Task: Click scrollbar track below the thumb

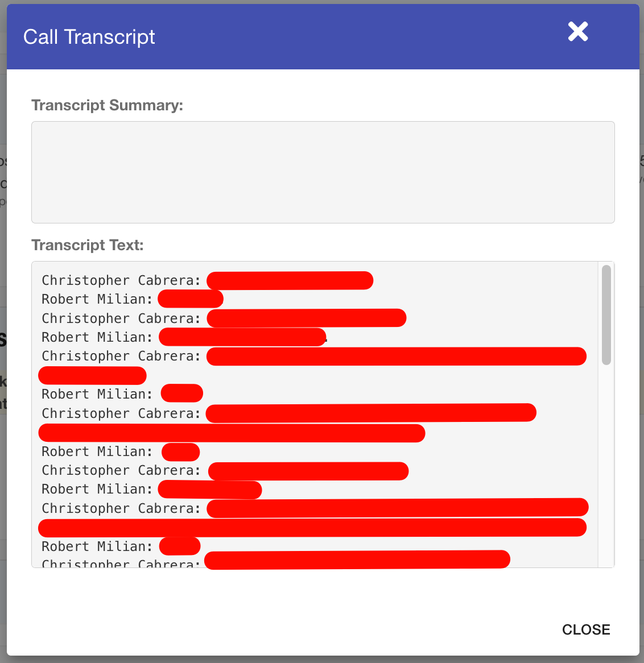Action: click(606, 465)
